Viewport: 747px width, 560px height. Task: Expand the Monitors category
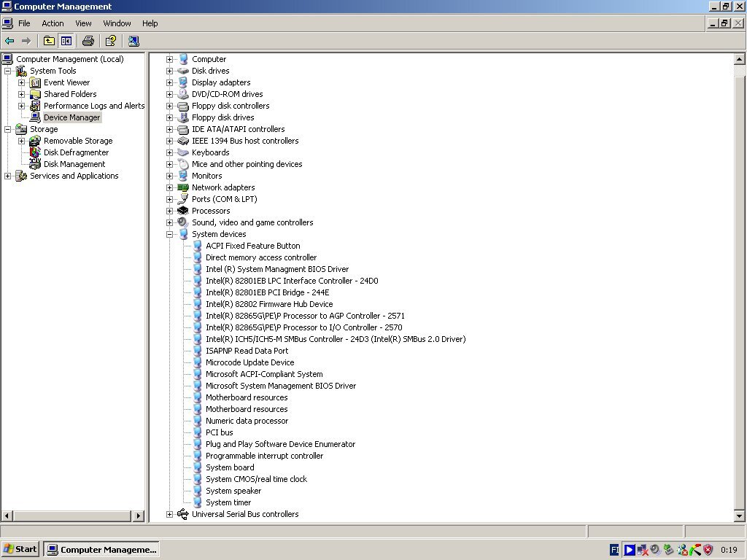click(169, 176)
